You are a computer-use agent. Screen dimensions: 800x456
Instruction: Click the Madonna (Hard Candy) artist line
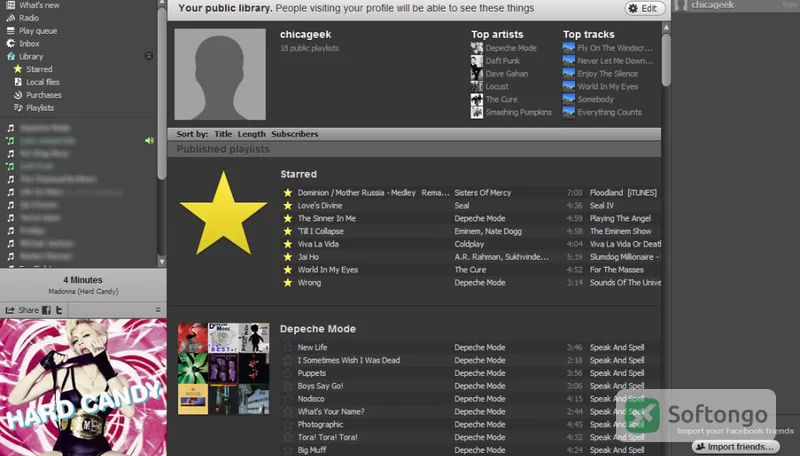[83, 291]
